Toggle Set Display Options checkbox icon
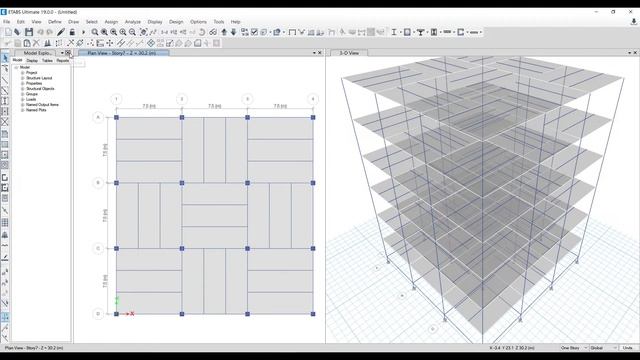Viewport: 640px width, 360px height. coord(254,32)
